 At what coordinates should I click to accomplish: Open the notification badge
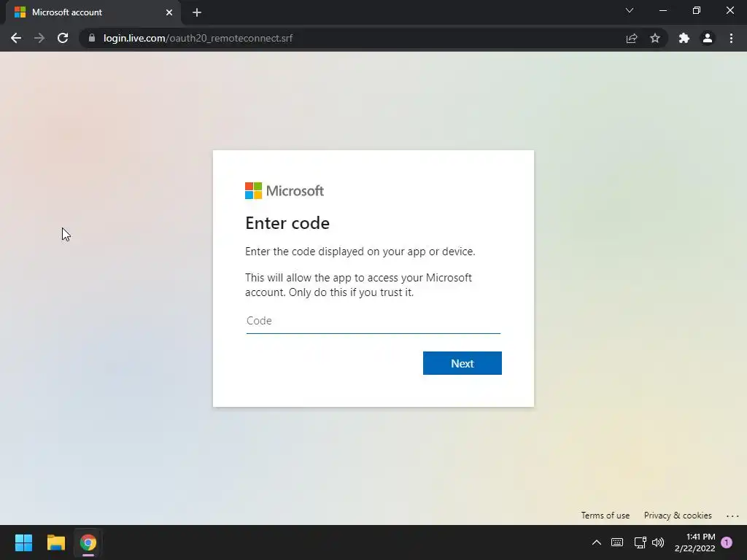tap(727, 542)
